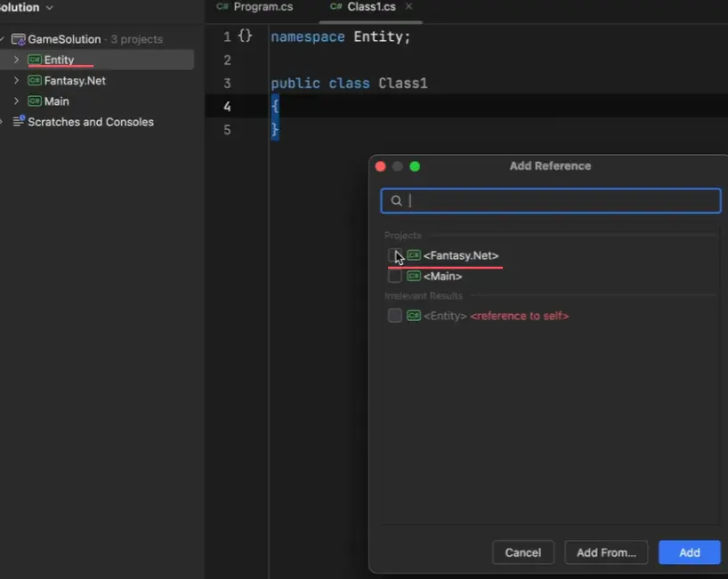Close the Add Reference dialog
Viewport: 728px width, 579px height.
click(x=380, y=166)
